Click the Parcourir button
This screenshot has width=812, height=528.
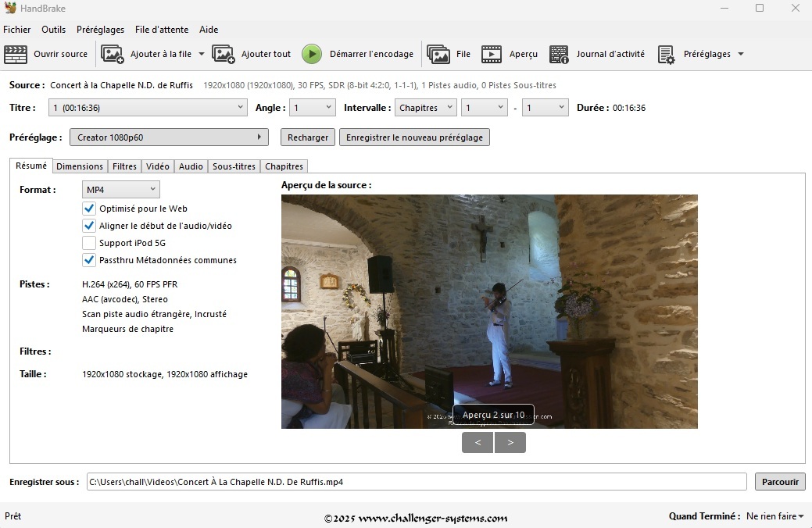[780, 481]
